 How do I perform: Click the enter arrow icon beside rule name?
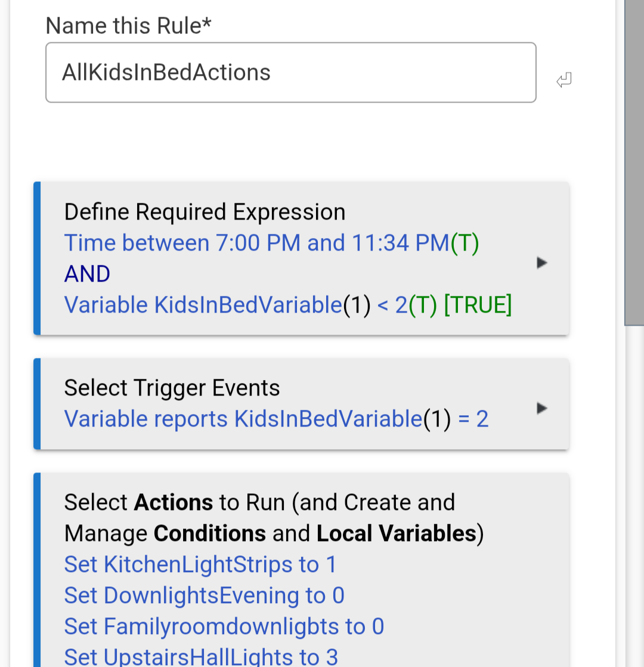564,80
